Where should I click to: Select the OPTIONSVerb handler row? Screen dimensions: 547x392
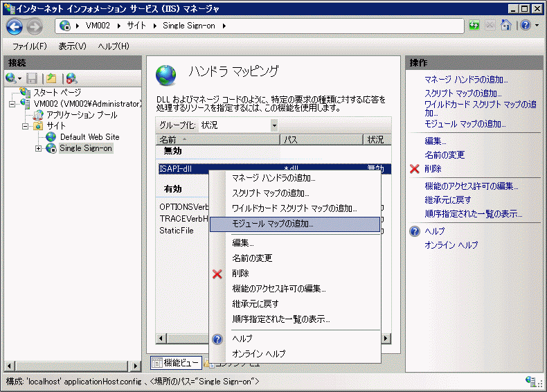coord(183,206)
